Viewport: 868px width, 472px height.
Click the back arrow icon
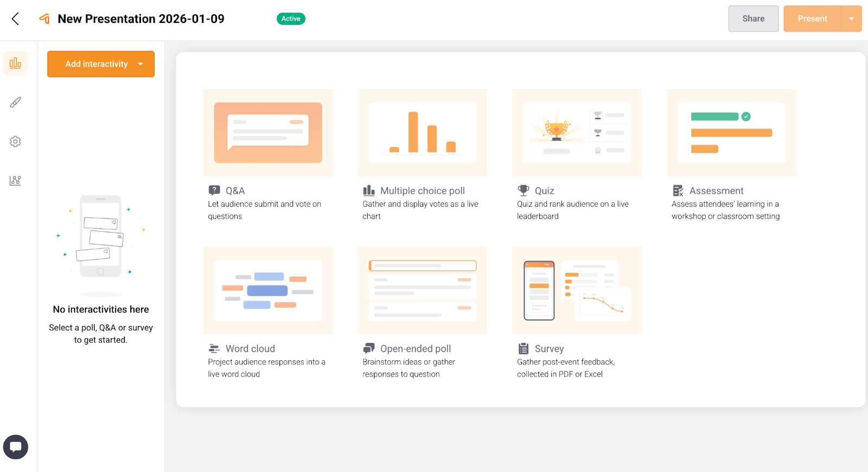pyautogui.click(x=15, y=19)
